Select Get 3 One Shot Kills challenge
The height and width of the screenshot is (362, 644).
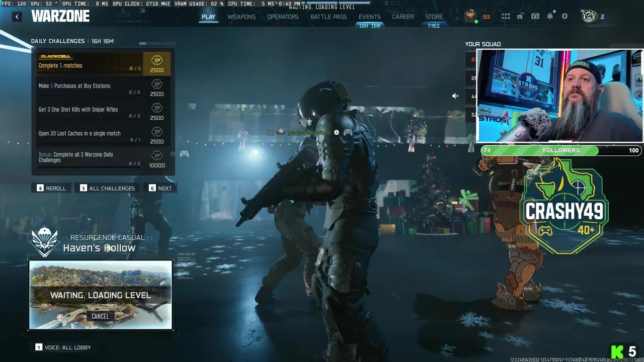click(103, 111)
